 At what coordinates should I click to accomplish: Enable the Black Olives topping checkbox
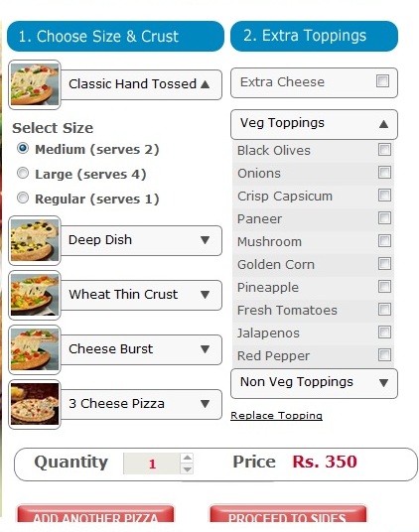[384, 150]
